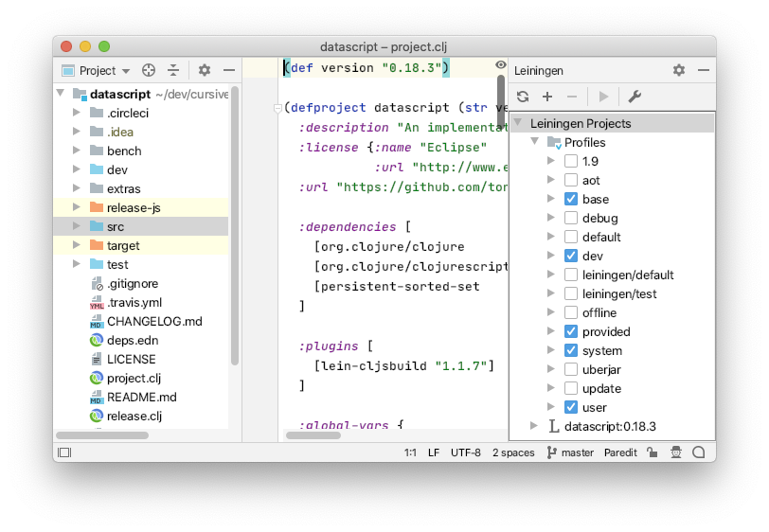The image size is (769, 532).
Task: Enable the 1.9 profile checkbox
Action: [571, 161]
